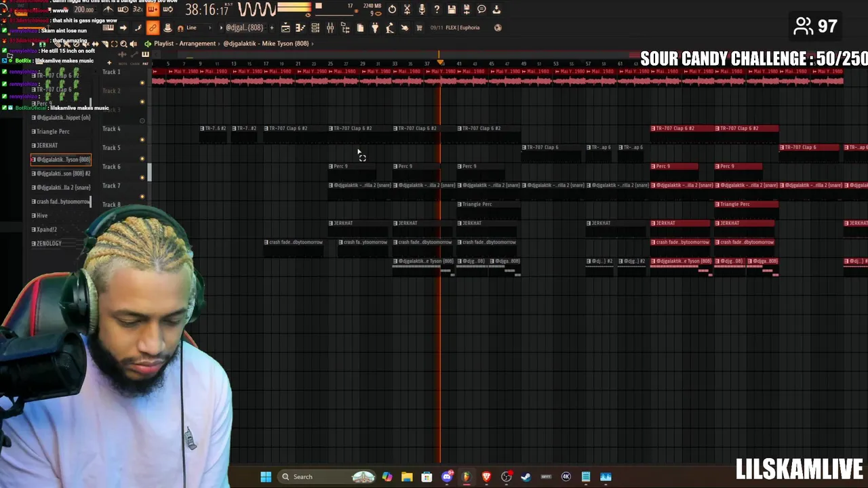Toggle the highlighted orange recording option
The width and height of the screenshot is (868, 488).
tap(152, 9)
